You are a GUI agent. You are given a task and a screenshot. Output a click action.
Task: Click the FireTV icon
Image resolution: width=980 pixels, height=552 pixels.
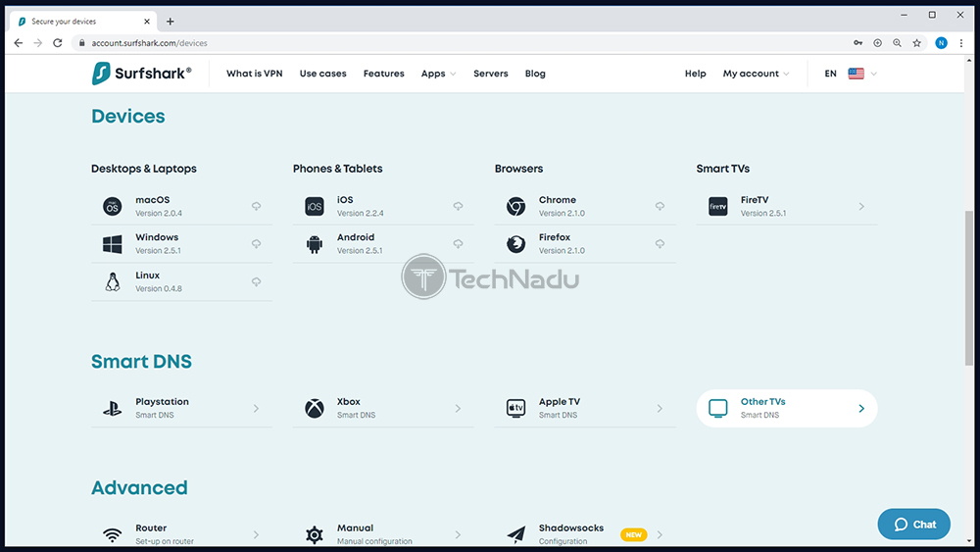coord(718,206)
